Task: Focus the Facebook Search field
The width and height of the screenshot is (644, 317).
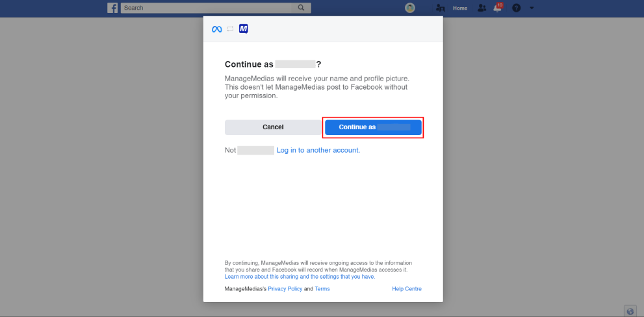Action: (206, 8)
